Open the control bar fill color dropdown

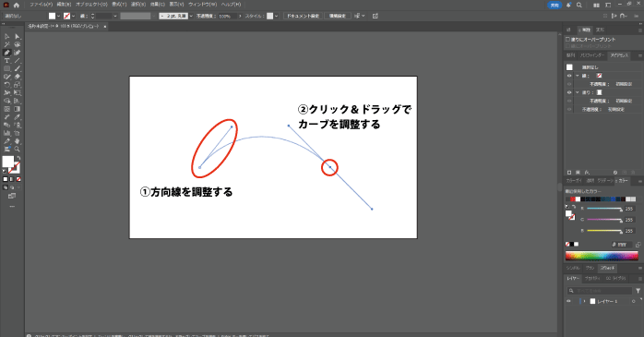[59, 16]
